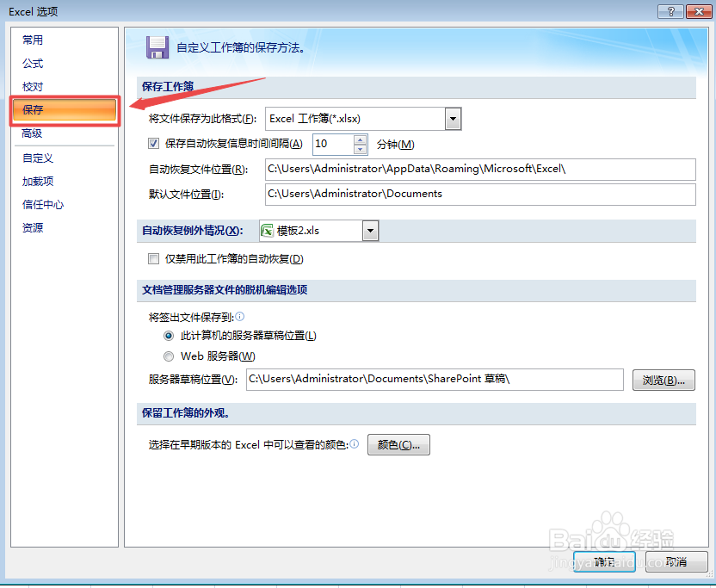
Task: Select the 保存 options category
Action: pyautogui.click(x=65, y=110)
